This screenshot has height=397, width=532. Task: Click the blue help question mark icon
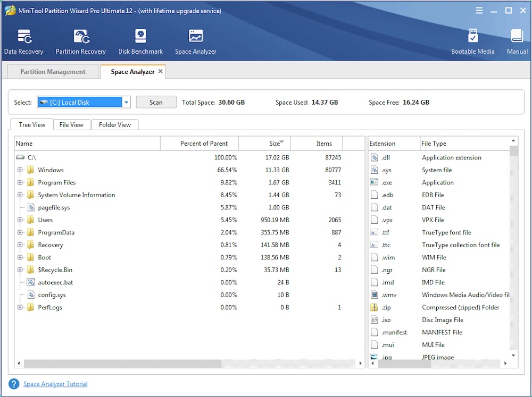point(14,384)
